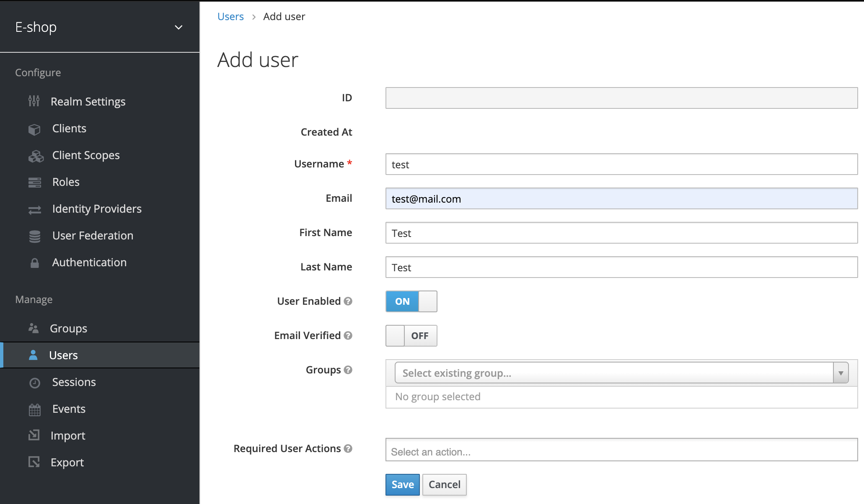Click the User Federation database icon
This screenshot has height=504, width=864.
point(35,236)
